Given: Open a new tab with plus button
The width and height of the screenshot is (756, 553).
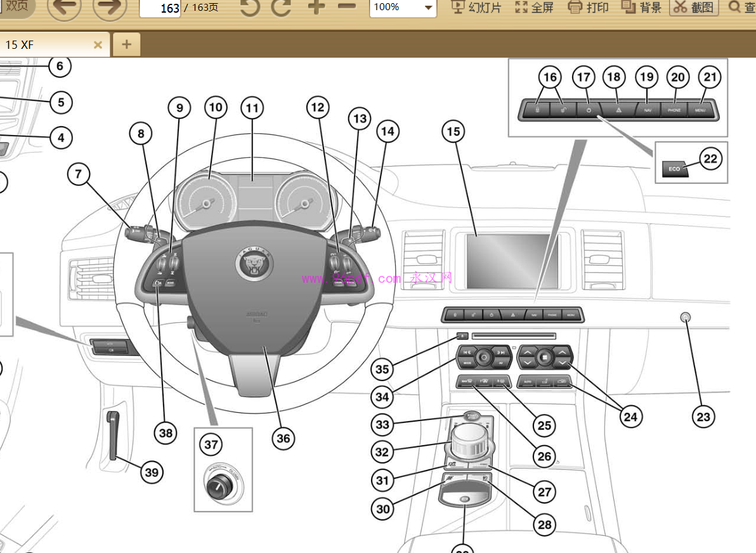Looking at the screenshot, I should click(x=126, y=44).
